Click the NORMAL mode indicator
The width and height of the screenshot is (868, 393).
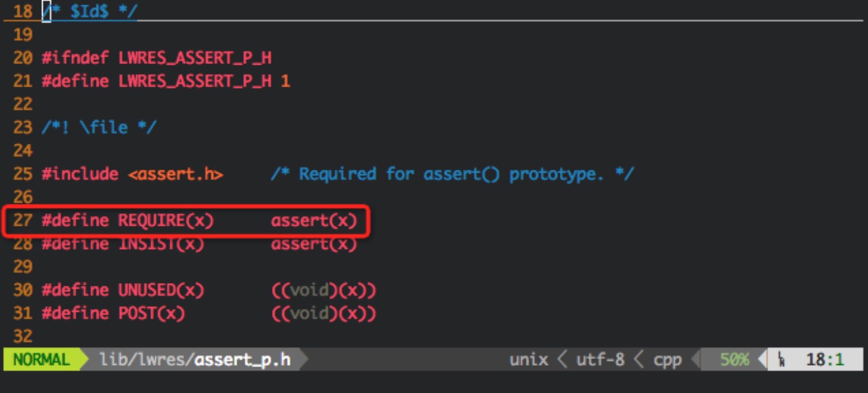pyautogui.click(x=41, y=360)
